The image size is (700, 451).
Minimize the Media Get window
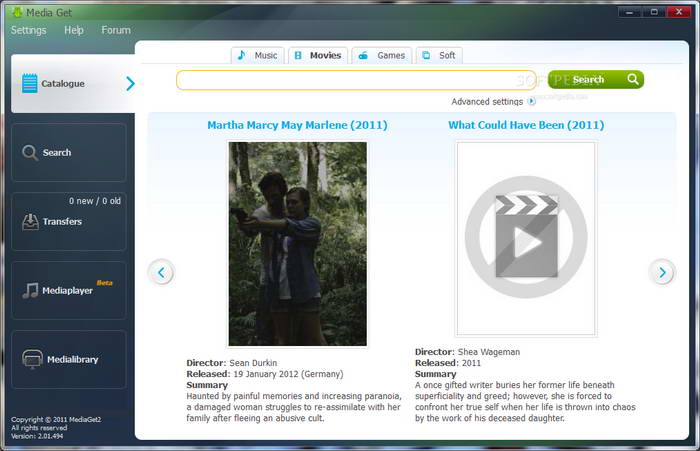630,12
